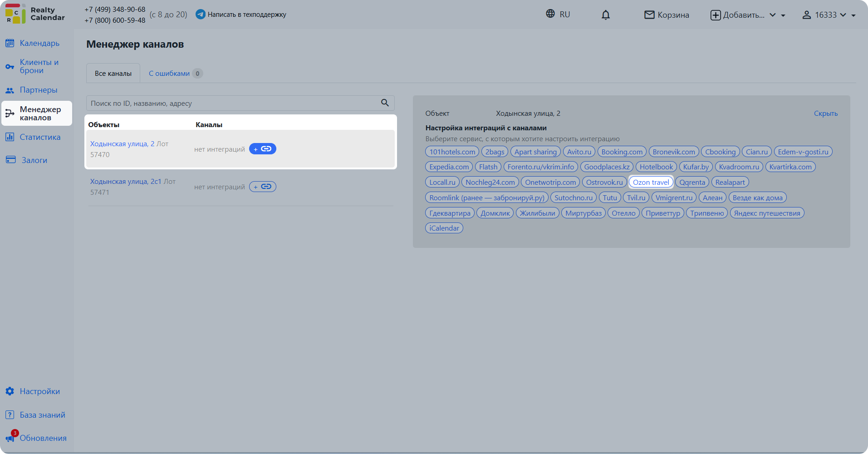Open Календарь in sidebar
This screenshot has height=454, width=868.
(39, 43)
